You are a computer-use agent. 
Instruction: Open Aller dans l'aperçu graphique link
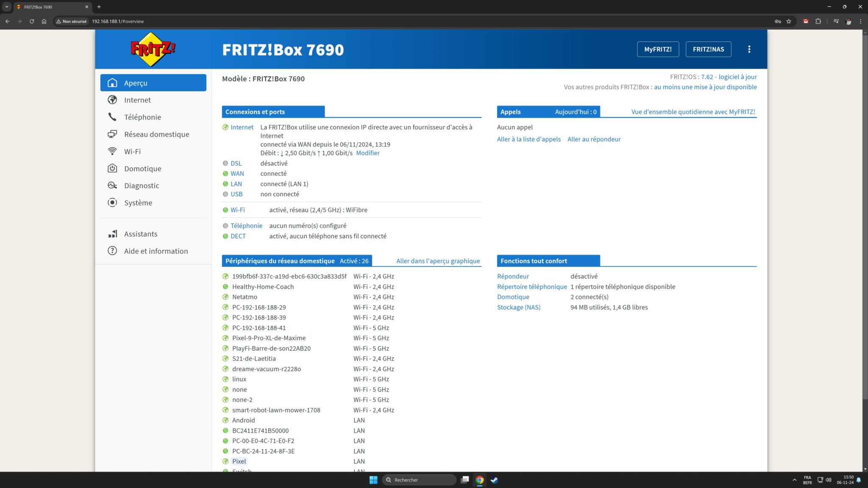[x=438, y=261]
